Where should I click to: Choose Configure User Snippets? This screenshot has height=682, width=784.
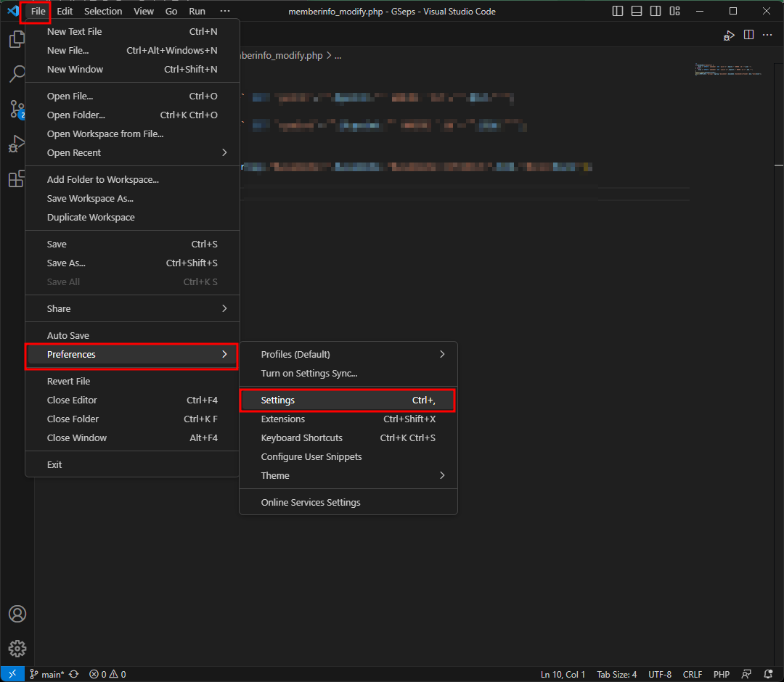(x=348, y=456)
